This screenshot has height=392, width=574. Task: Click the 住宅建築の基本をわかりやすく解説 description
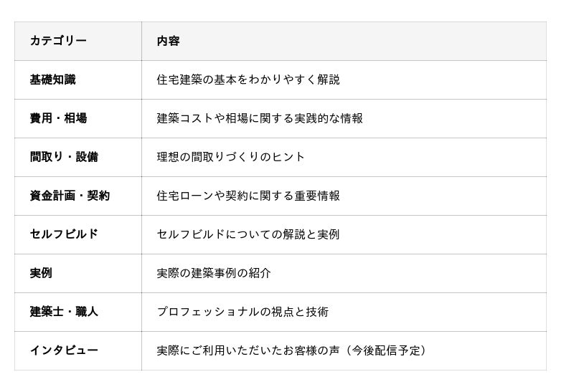pos(248,80)
